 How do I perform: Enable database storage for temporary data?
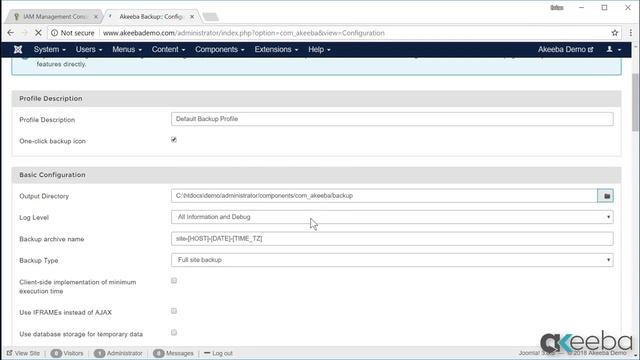(174, 332)
